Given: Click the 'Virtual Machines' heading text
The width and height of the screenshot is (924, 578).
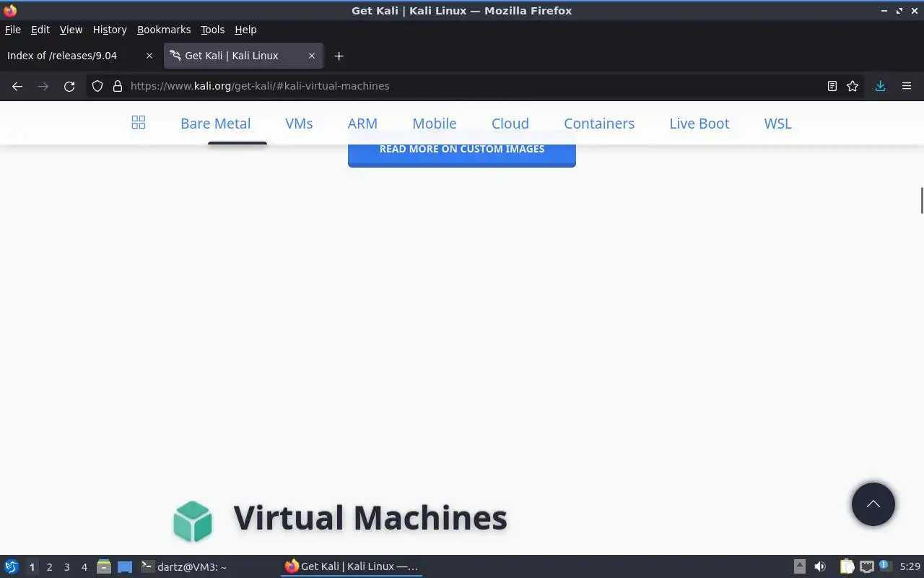Looking at the screenshot, I should click(370, 518).
